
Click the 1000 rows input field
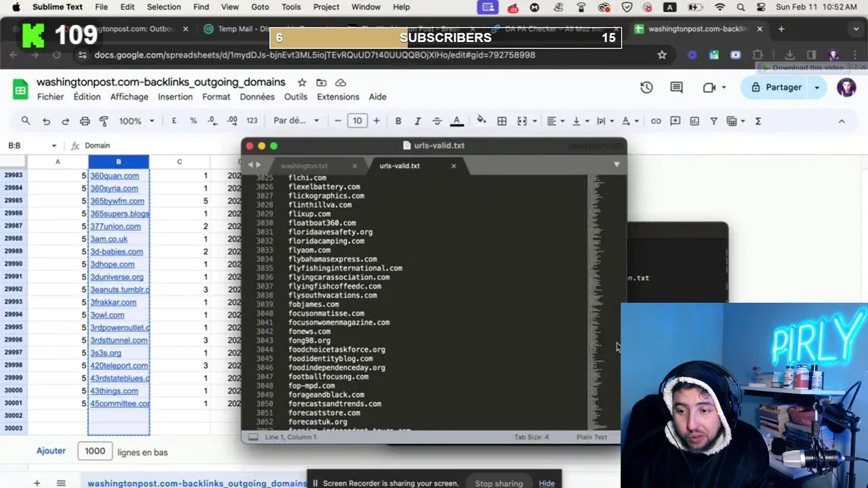(95, 451)
